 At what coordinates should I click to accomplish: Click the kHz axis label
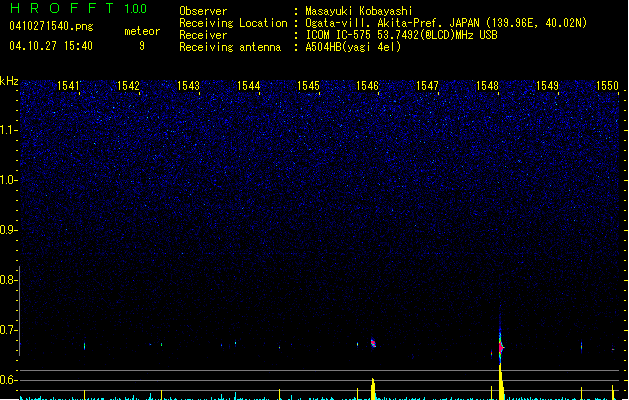tap(9, 81)
